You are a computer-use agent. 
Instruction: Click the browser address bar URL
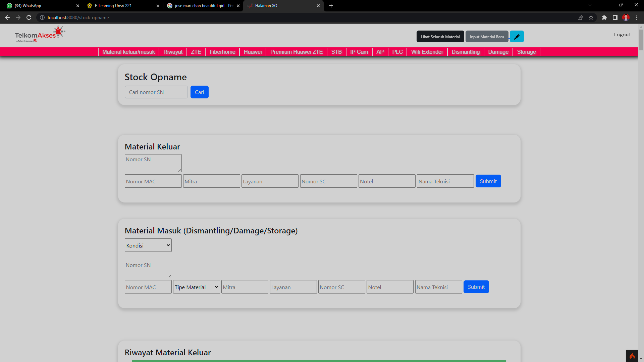[x=78, y=17]
